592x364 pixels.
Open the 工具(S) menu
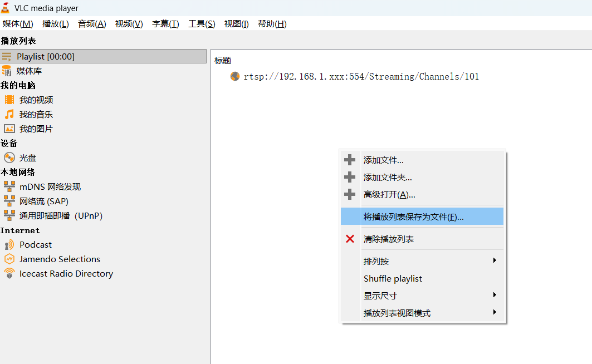[202, 24]
